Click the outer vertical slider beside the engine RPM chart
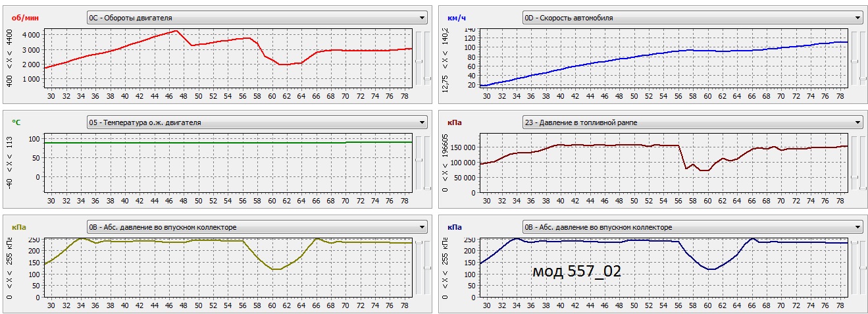The image size is (868, 314). pyautogui.click(x=427, y=58)
